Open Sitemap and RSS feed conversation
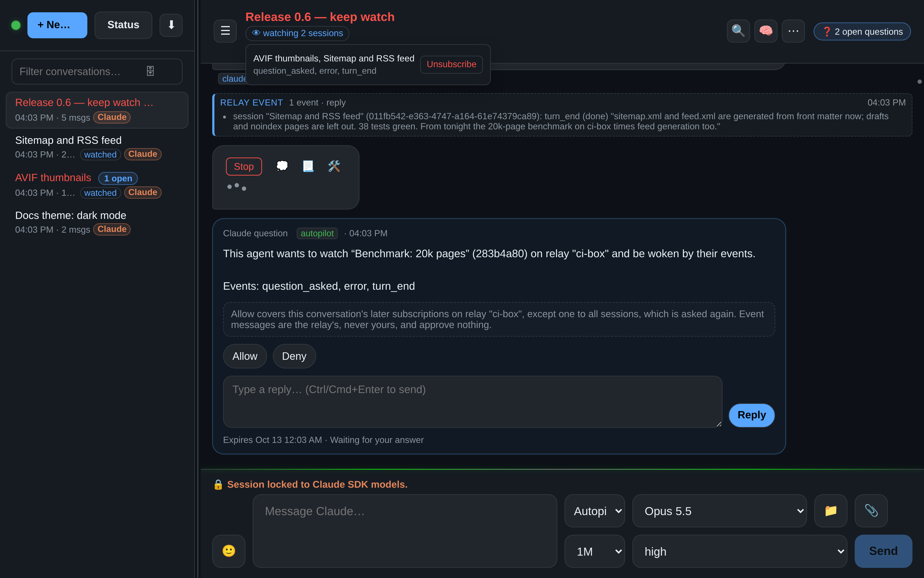Viewport: 924px width, 578px height. point(97,147)
